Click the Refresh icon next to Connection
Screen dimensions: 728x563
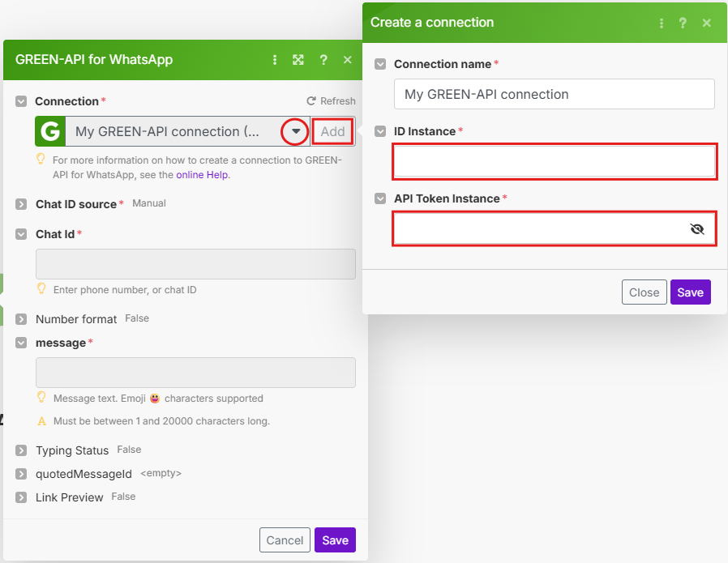click(x=311, y=101)
